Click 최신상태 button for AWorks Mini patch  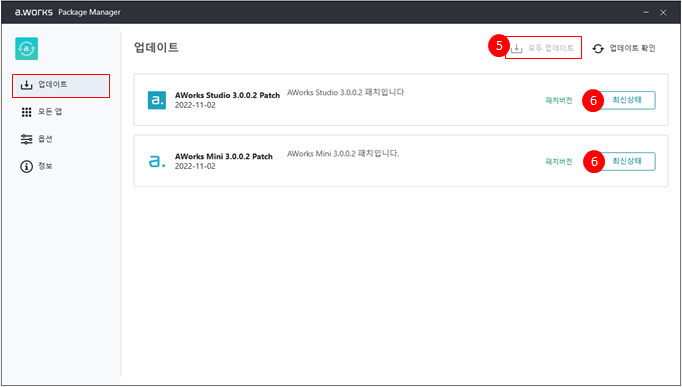tap(627, 161)
